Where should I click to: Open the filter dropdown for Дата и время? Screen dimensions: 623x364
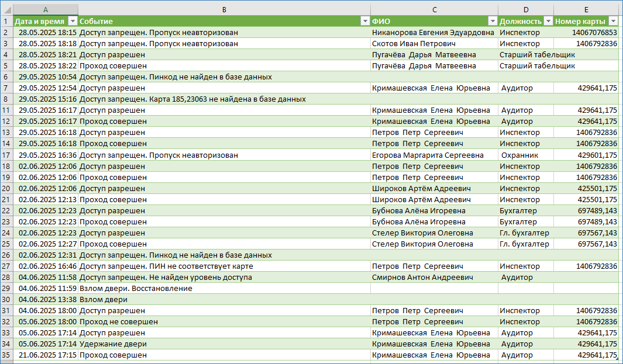click(73, 21)
